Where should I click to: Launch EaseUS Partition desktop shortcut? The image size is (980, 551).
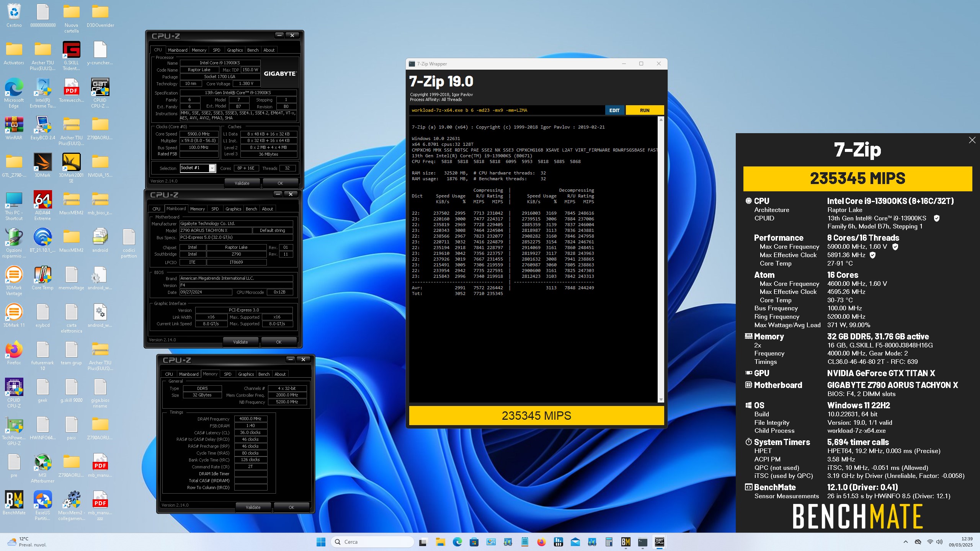pyautogui.click(x=42, y=506)
